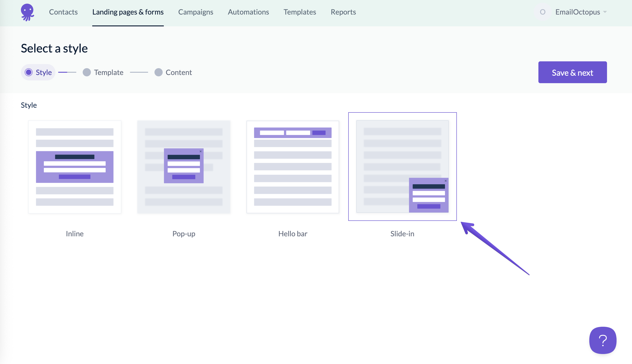Click the Hello bar label text
632x364 pixels.
click(293, 234)
